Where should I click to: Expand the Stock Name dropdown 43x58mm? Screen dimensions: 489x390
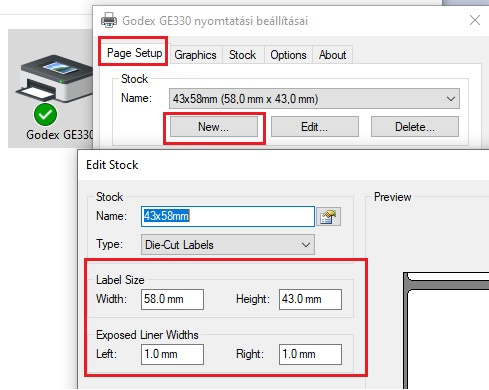coord(314,99)
